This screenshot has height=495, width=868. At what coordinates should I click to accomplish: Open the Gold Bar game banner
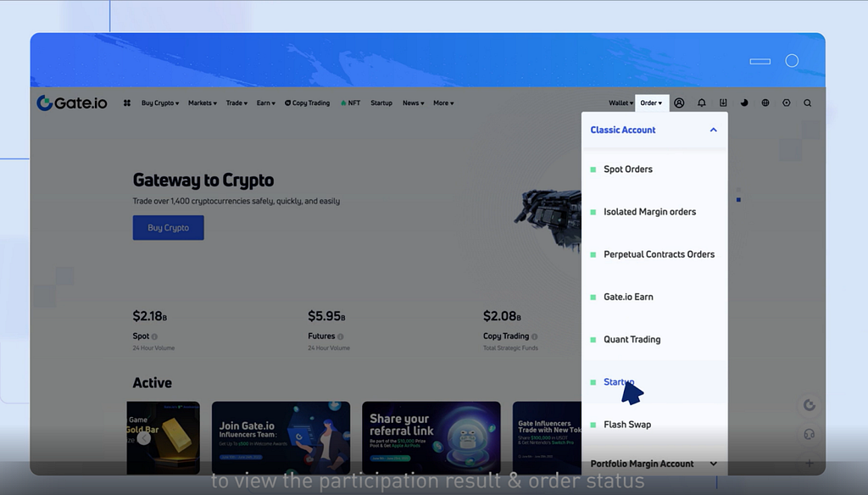(164, 438)
